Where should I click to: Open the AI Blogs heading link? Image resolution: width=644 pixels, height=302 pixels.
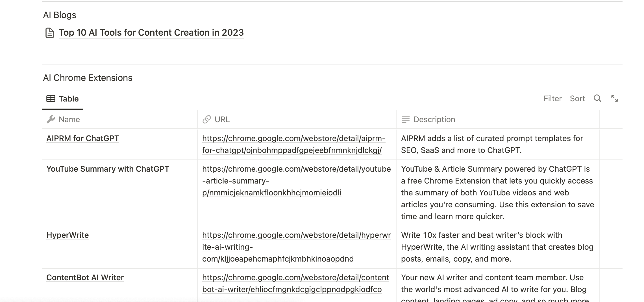coord(60,15)
